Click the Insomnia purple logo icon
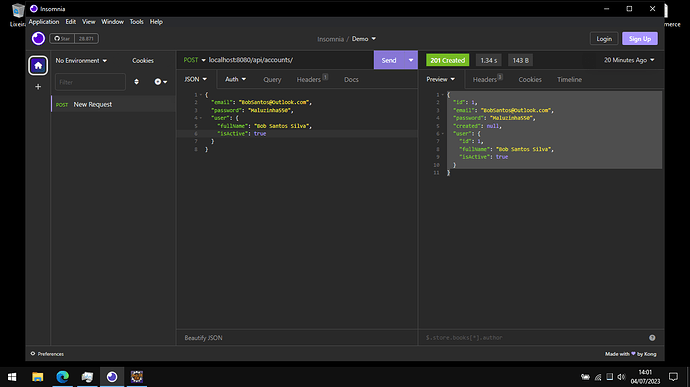The height and width of the screenshot is (387, 690). [38, 39]
